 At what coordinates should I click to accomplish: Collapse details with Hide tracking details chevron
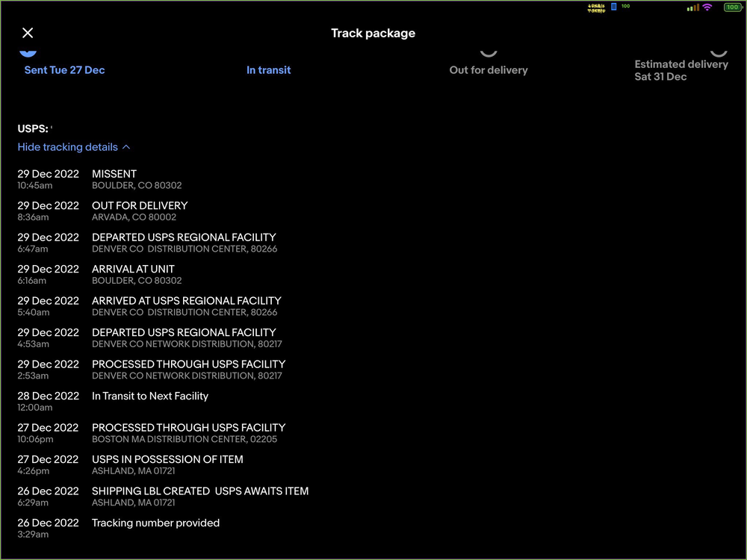tap(126, 147)
